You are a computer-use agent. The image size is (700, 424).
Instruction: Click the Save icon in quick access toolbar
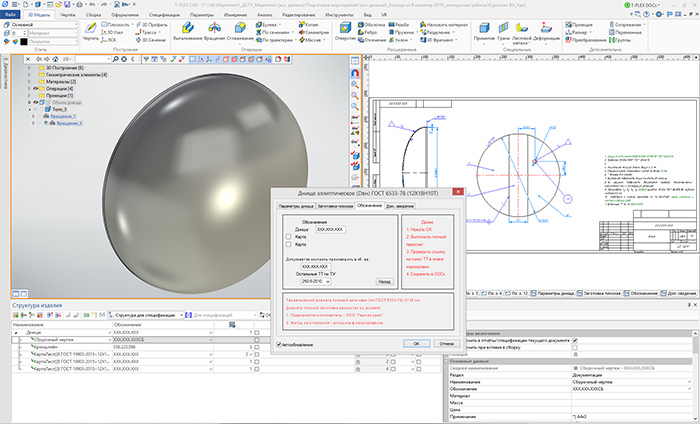coord(67,4)
